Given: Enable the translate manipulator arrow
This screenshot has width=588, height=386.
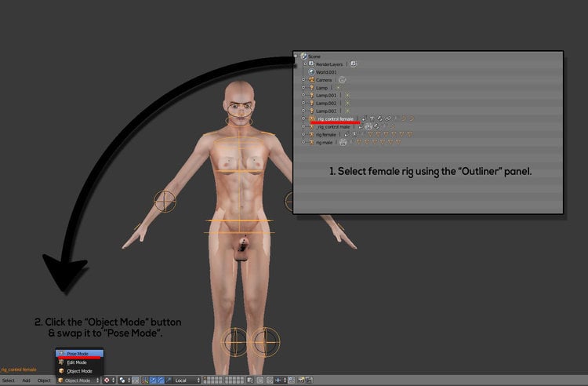Looking at the screenshot, I should (x=153, y=381).
